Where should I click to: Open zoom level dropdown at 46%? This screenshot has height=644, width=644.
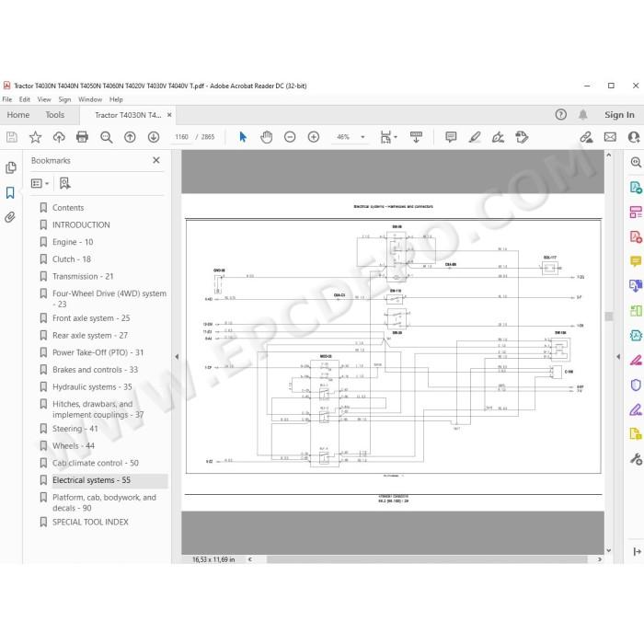(362, 137)
